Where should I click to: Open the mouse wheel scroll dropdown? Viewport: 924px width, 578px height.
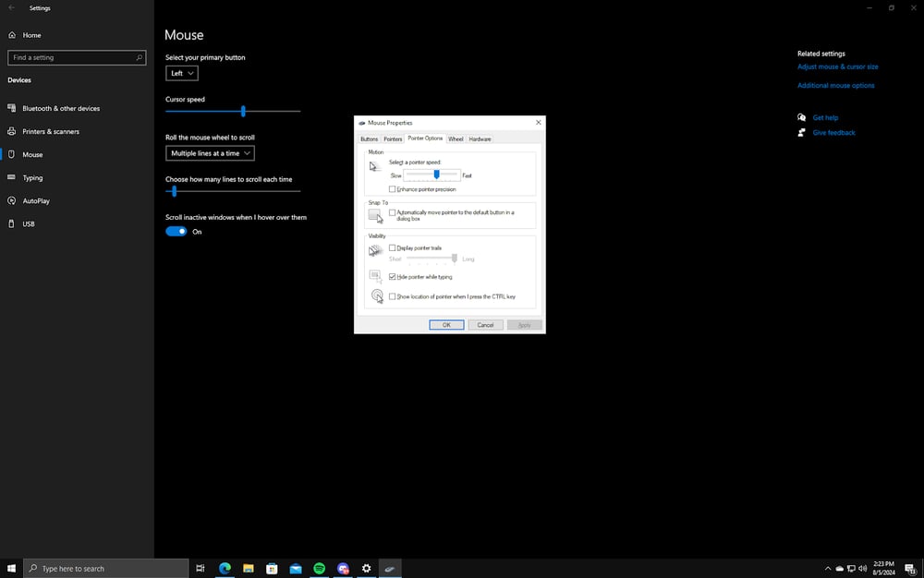tap(210, 153)
